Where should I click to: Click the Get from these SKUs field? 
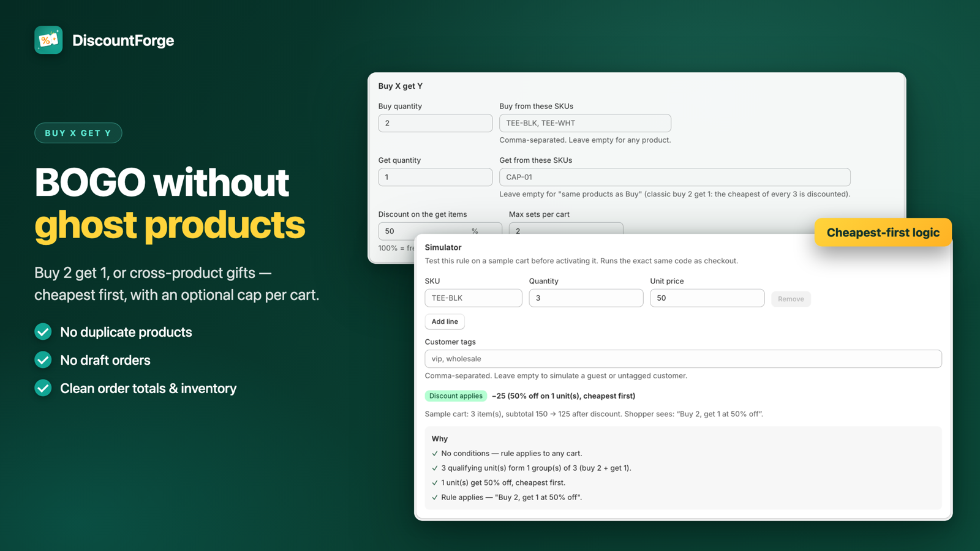coord(675,177)
